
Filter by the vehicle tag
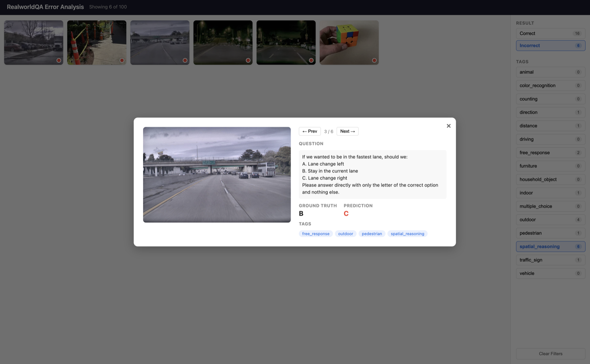click(551, 274)
